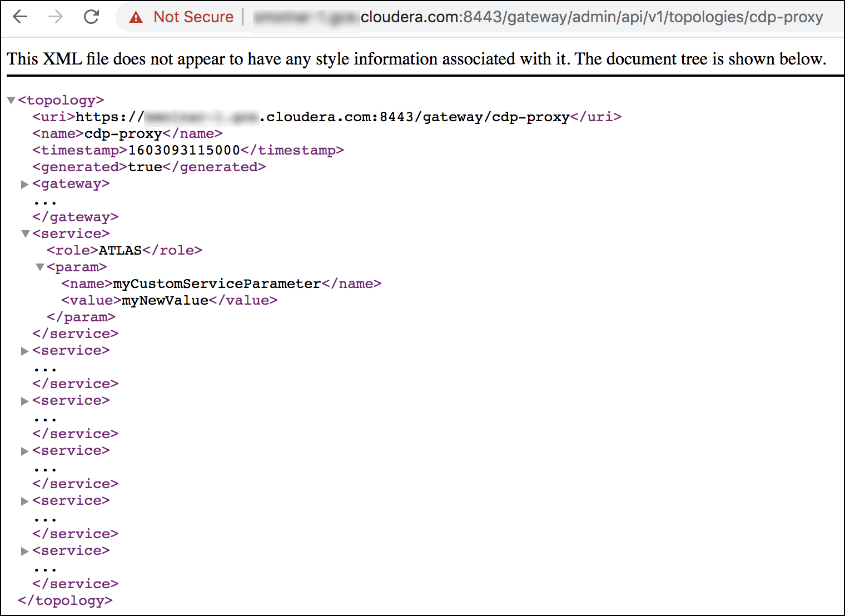Image resolution: width=845 pixels, height=616 pixels.
Task: Reload the current page
Action: (x=91, y=17)
